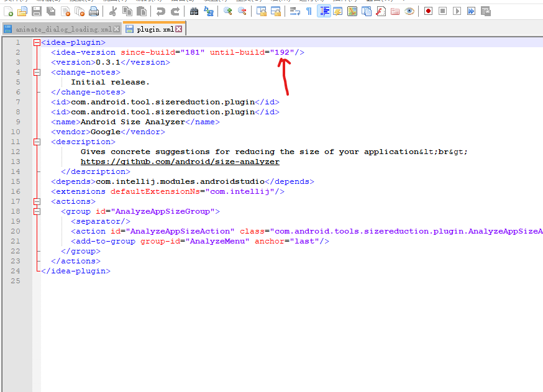
Task: Open the android size-analyzer GitHub link
Action: tap(180, 161)
